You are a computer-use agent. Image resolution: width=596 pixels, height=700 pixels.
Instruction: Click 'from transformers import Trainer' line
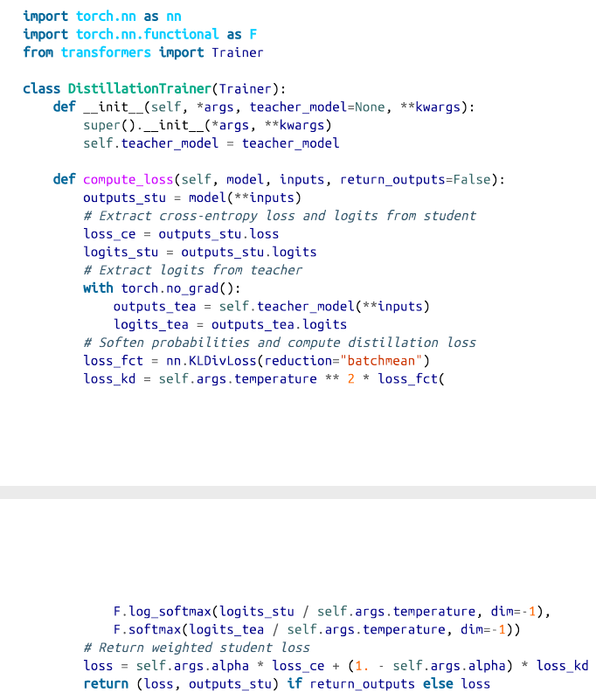[143, 52]
